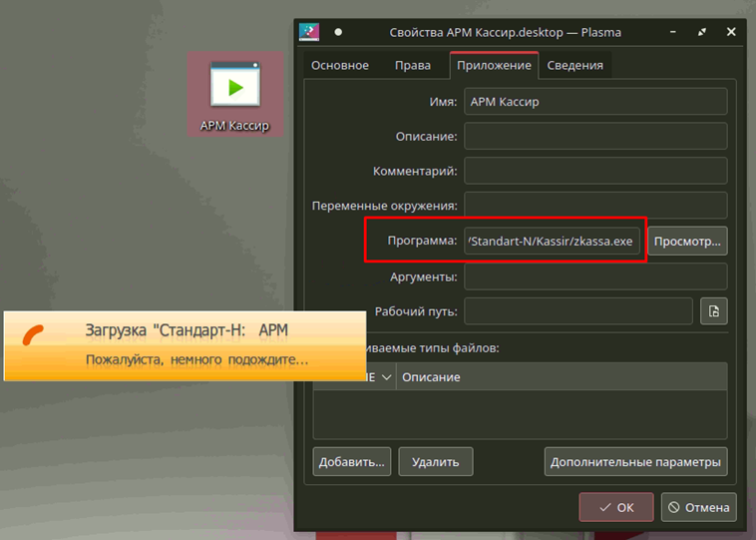Viewport: 756px width, 540px height.
Task: Click the Загрузка Стандарт-Н splash banner
Action: click(x=185, y=346)
